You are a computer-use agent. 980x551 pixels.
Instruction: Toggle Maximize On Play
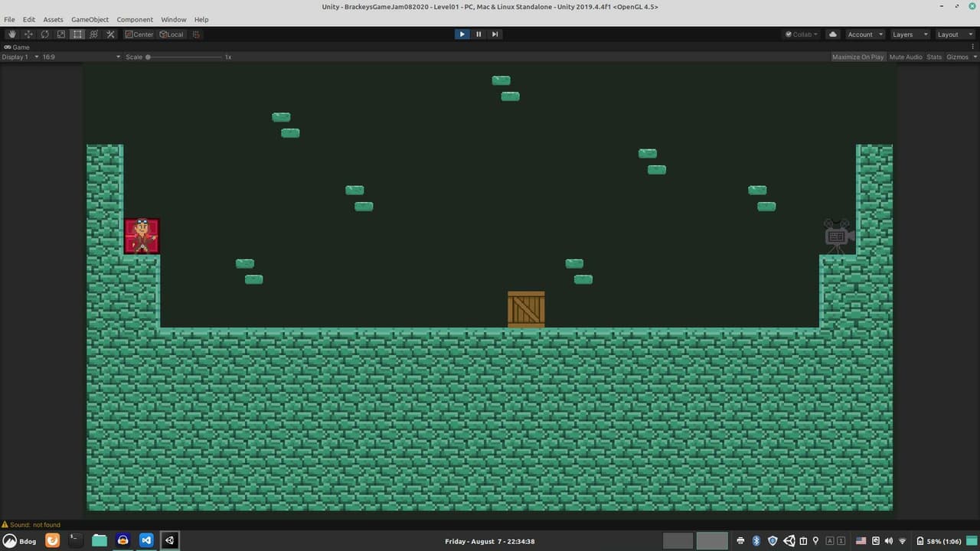click(857, 57)
